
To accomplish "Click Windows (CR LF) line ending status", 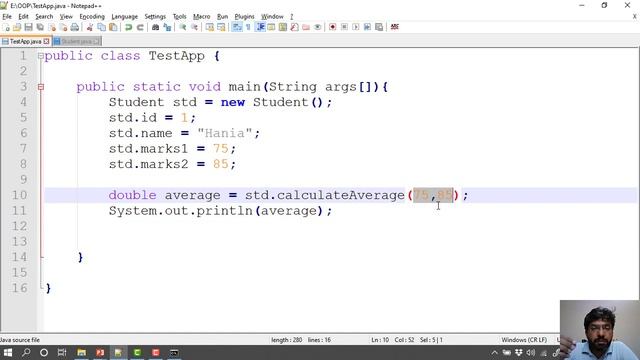I will pyautogui.click(x=524, y=340).
